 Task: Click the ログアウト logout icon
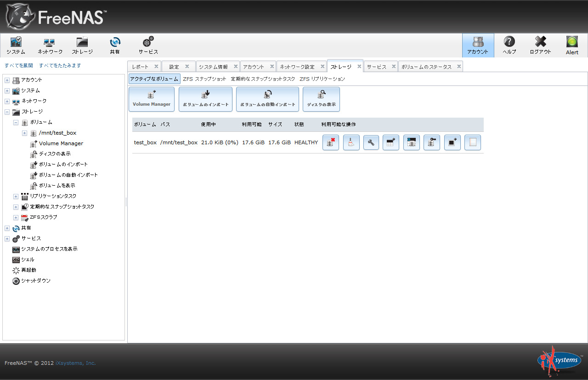click(x=540, y=45)
